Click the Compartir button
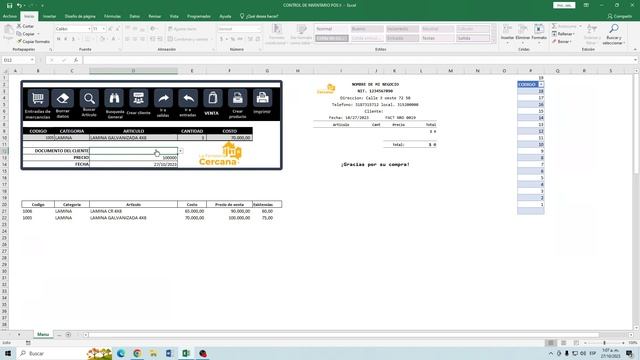Viewport: 640px width, 360px height. (x=619, y=16)
